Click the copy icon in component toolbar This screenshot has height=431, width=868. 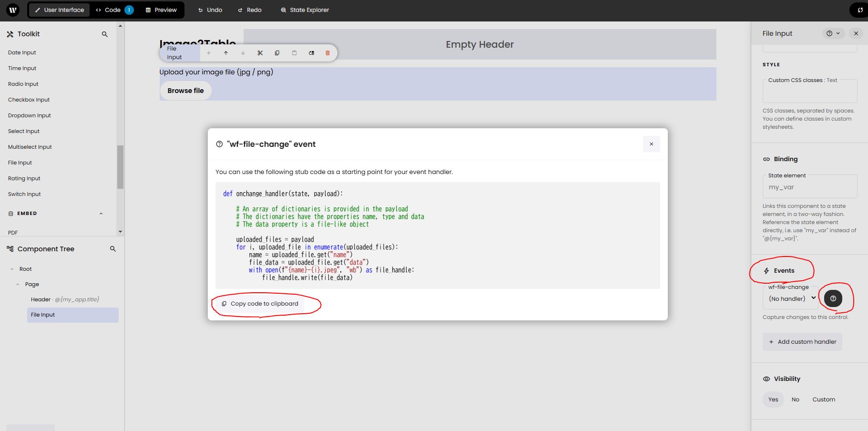pos(277,53)
